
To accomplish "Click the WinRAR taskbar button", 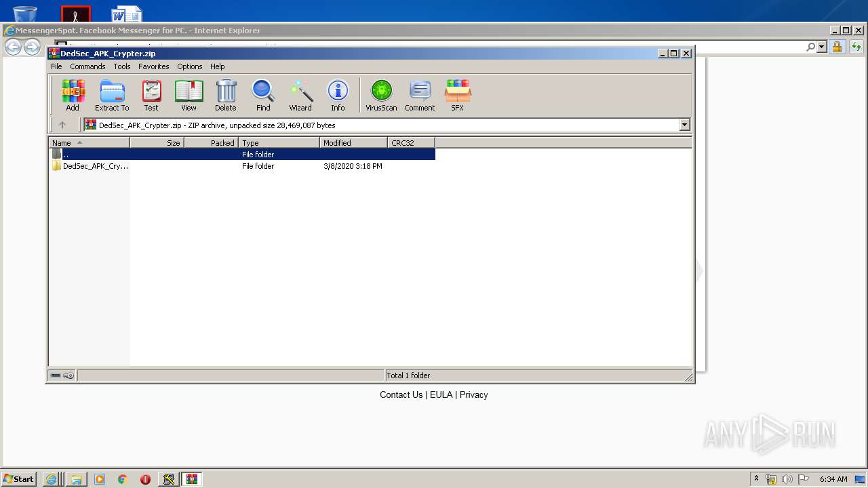I will tap(192, 479).
